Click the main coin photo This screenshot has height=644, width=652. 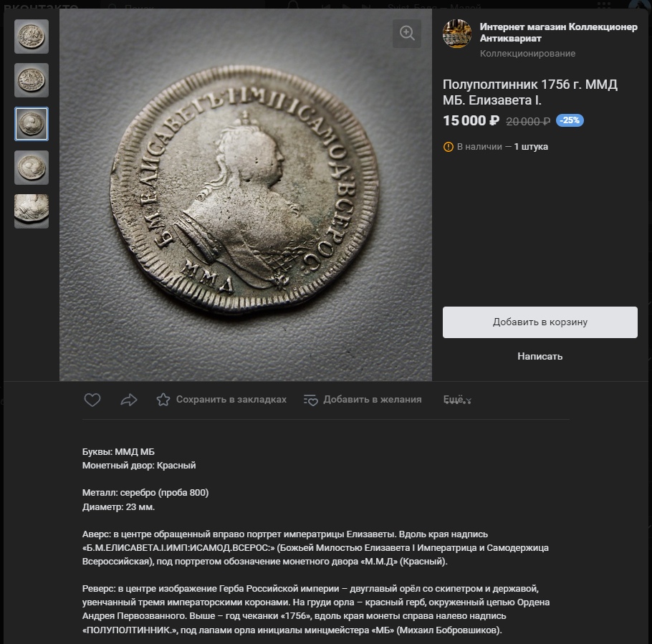246,195
